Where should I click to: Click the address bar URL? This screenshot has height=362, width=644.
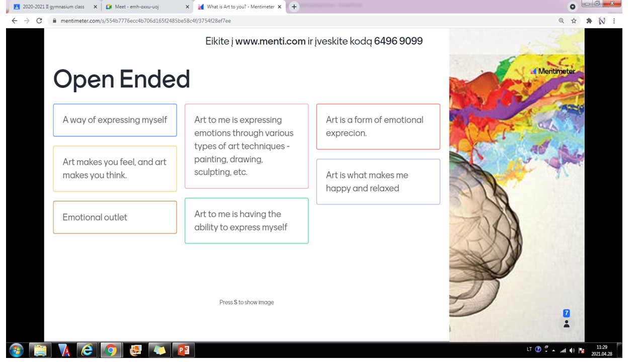tap(146, 21)
